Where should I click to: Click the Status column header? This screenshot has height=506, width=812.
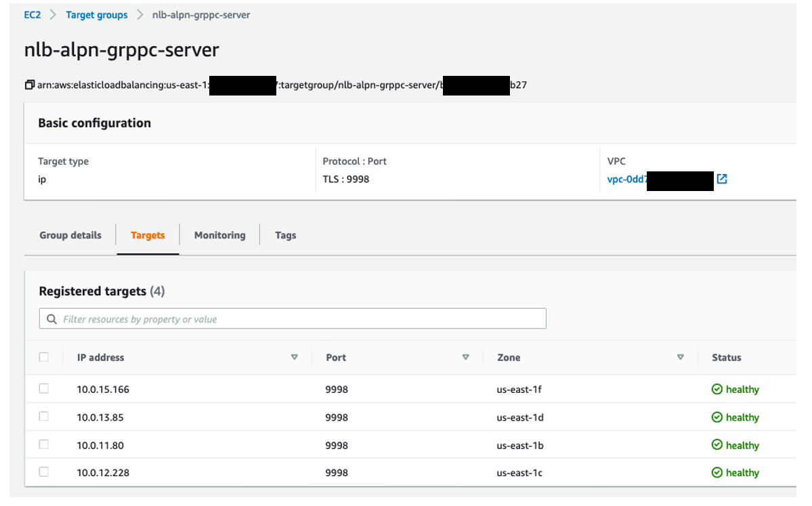[726, 358]
